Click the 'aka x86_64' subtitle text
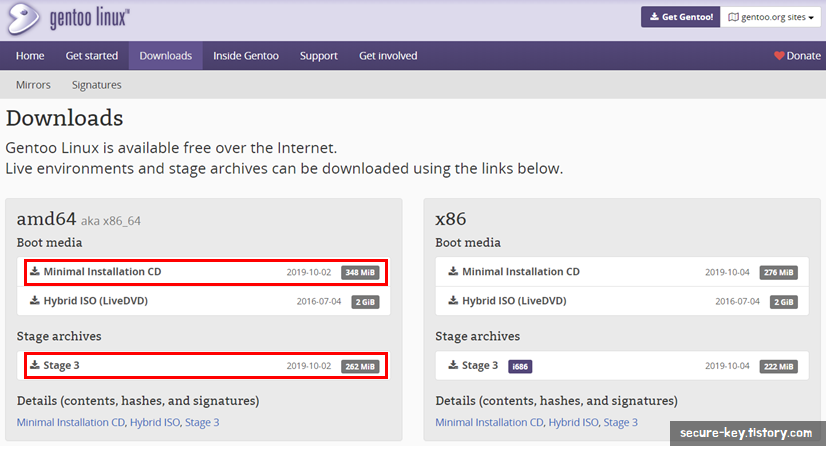 [x=111, y=221]
